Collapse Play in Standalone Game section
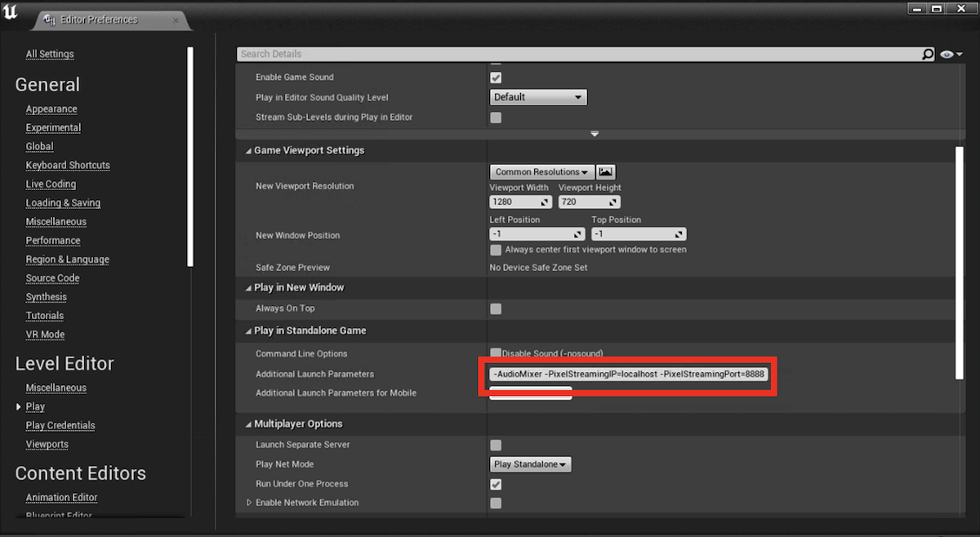980x537 pixels. pos(248,331)
